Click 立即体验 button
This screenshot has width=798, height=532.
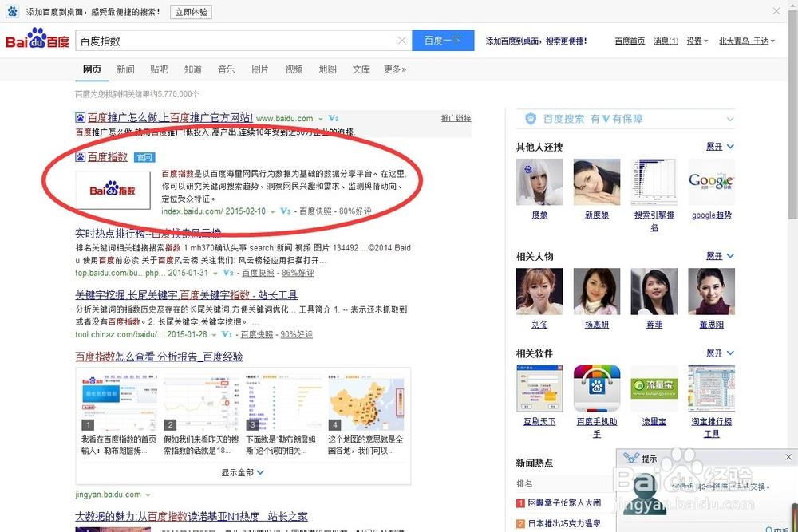click(191, 12)
